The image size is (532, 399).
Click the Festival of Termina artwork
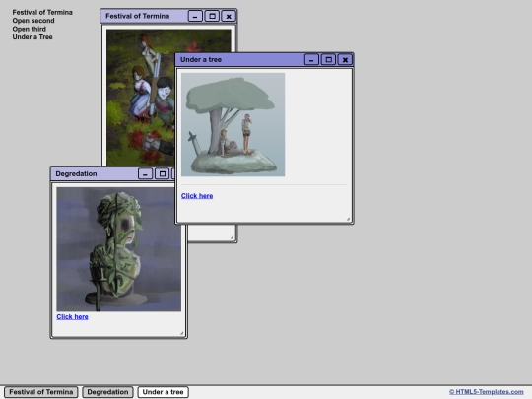tap(141, 98)
